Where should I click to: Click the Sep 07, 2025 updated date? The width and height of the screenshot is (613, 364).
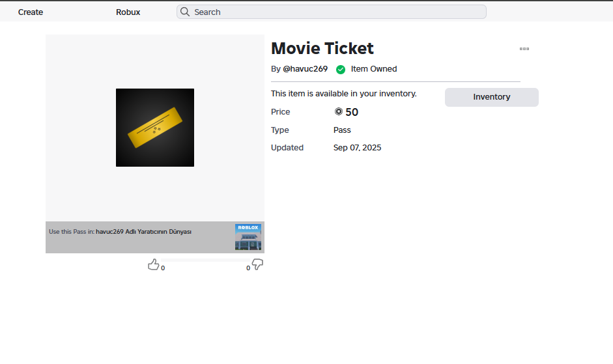(357, 148)
